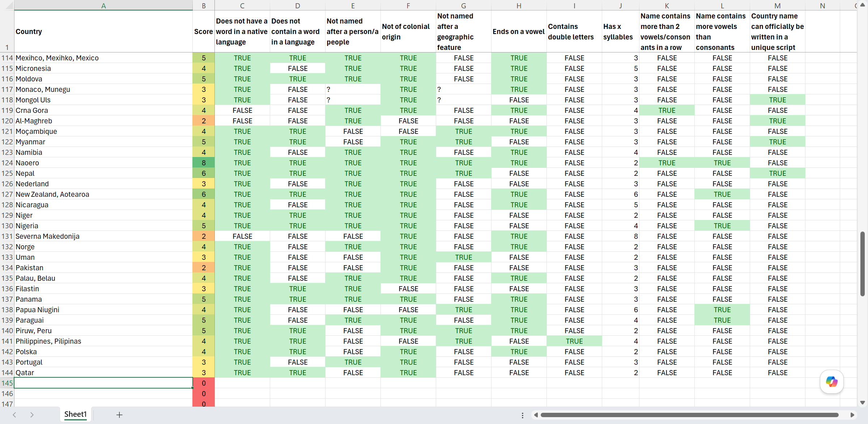This screenshot has width=868, height=424.
Task: Select column M header
Action: pyautogui.click(x=777, y=5)
